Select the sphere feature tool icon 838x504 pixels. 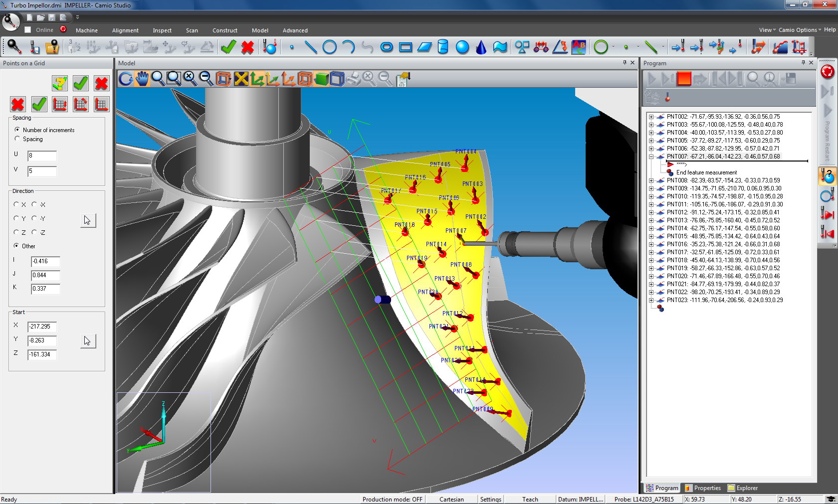[x=462, y=47]
